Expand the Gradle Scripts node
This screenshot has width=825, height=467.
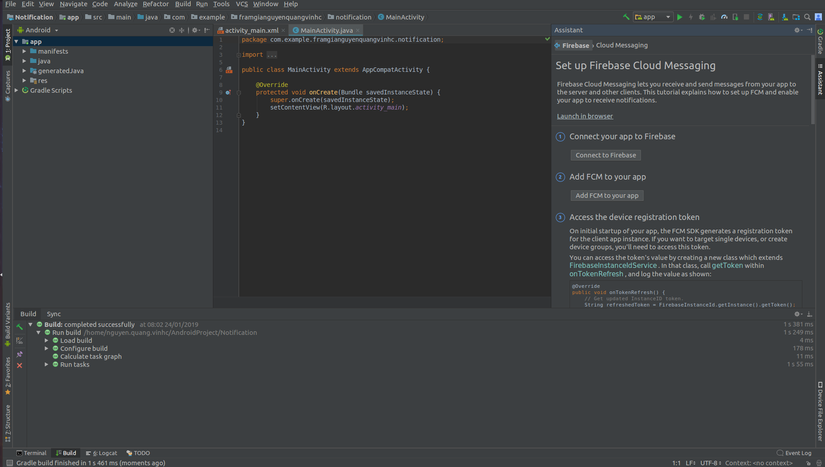point(16,90)
